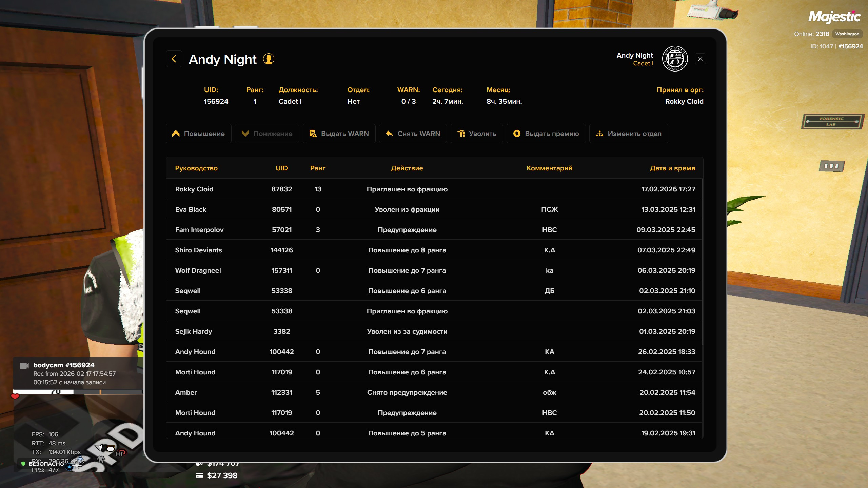
Task: Close the tablet panel with X
Action: point(701,59)
